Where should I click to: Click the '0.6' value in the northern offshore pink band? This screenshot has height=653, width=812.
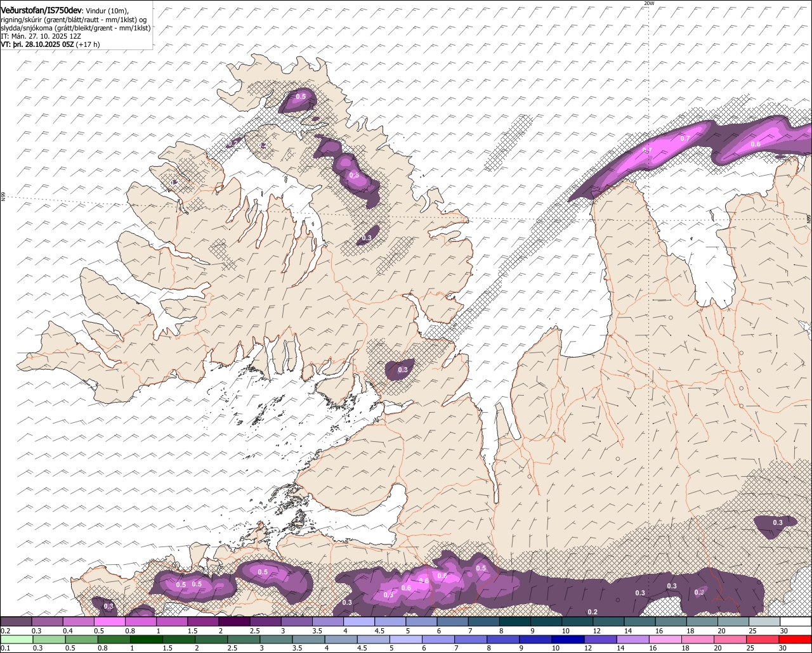756,144
